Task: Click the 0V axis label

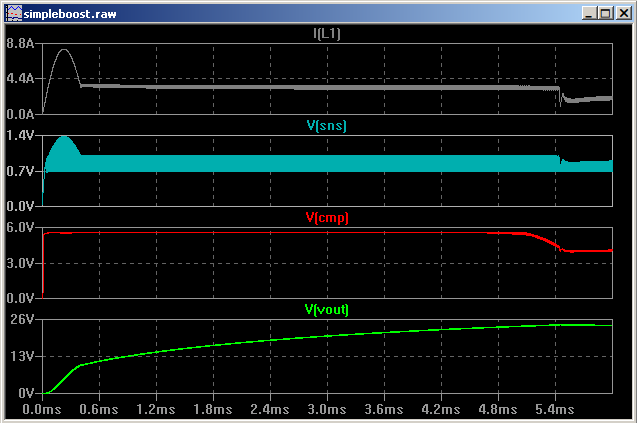Action: [x=26, y=393]
